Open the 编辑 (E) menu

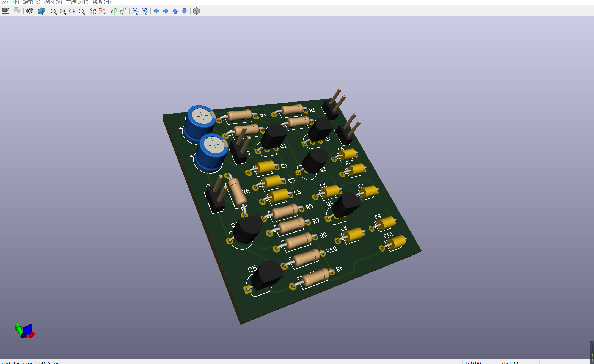[32, 2]
